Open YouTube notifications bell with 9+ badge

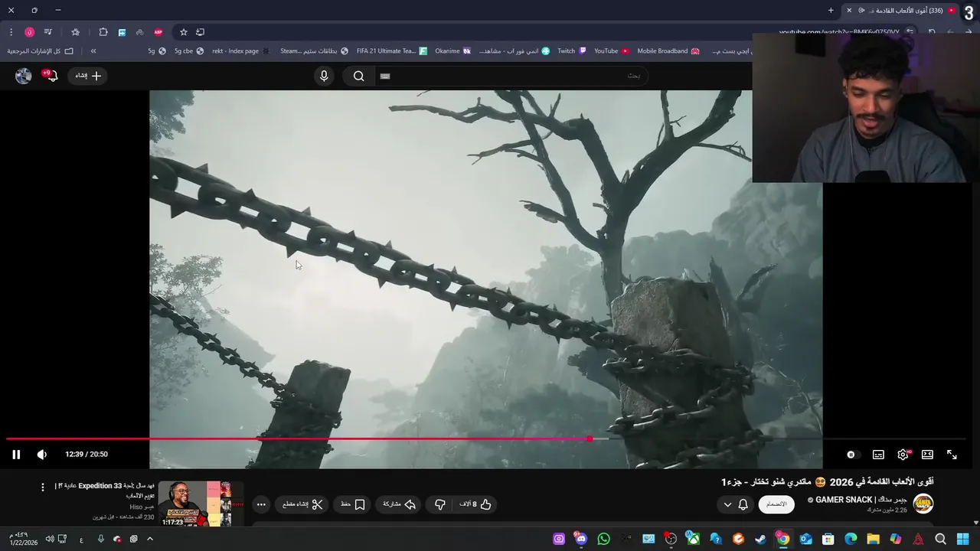(51, 75)
